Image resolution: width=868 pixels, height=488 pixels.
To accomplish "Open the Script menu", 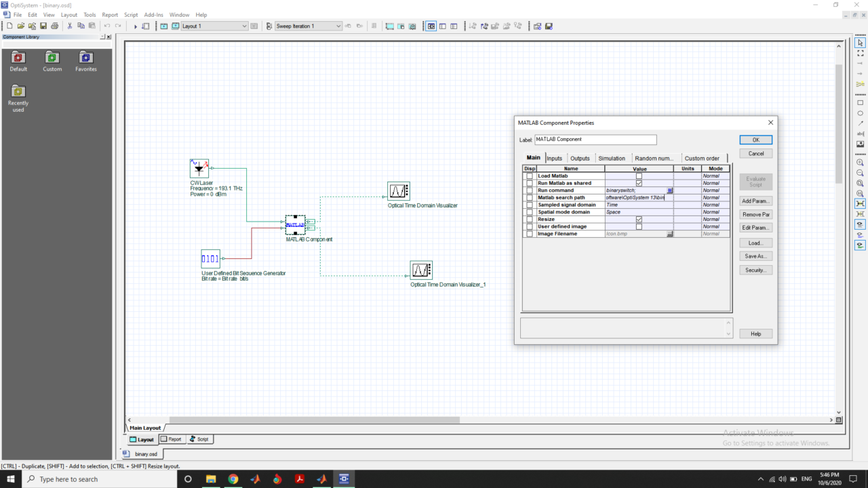I will click(131, 14).
